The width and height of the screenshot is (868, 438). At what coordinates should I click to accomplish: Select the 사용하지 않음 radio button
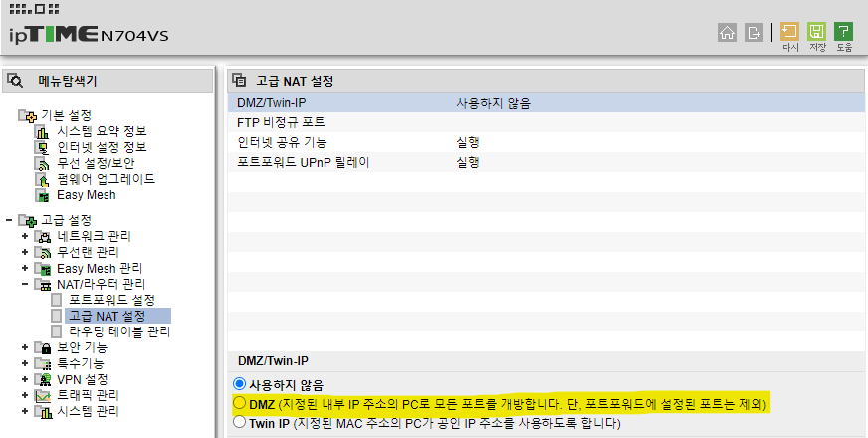(238, 384)
